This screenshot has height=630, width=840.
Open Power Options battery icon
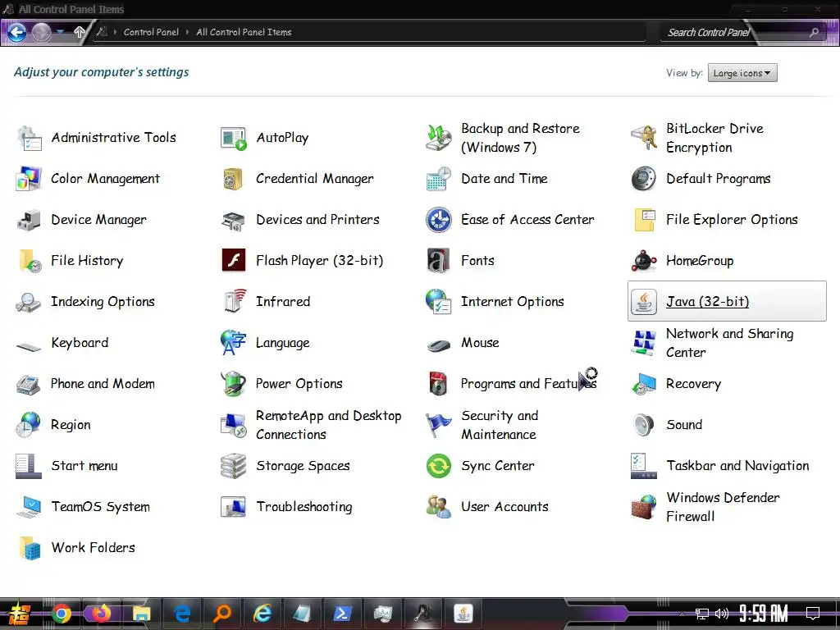234,384
